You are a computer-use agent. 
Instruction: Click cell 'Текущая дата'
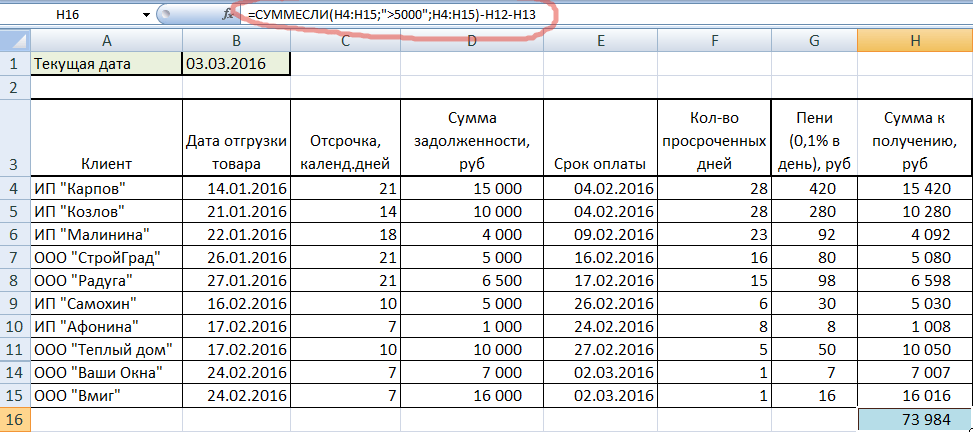[x=106, y=64]
